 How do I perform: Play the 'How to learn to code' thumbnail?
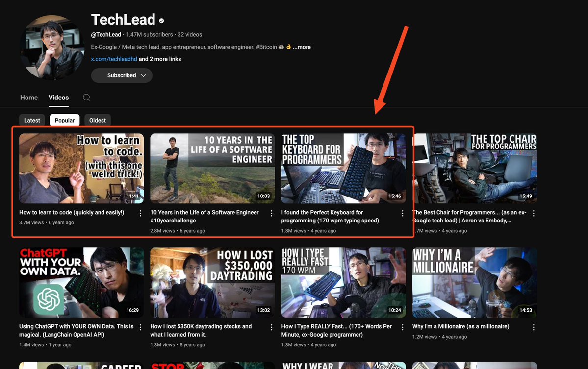pos(81,169)
